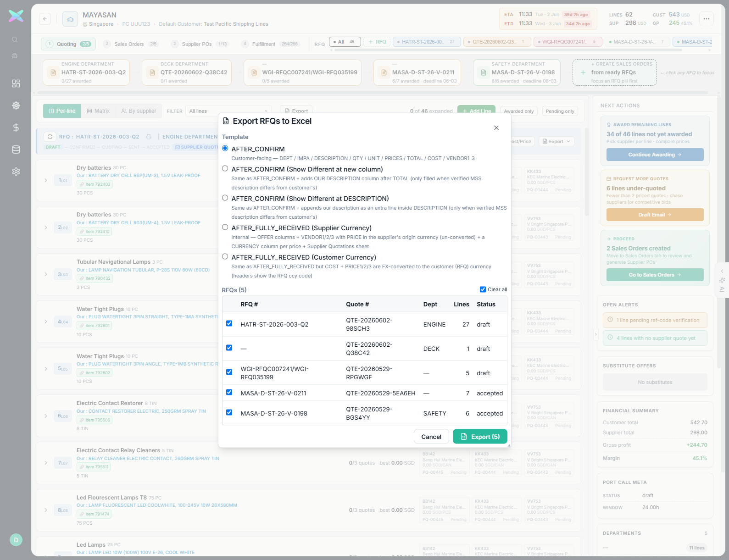Click the search icon in left sidebar
Image resolution: width=729 pixels, height=560 pixels.
15,39
